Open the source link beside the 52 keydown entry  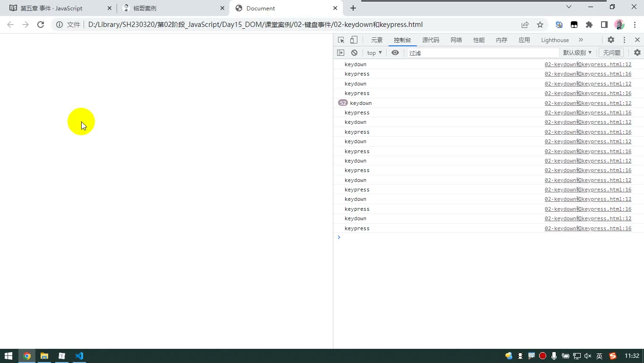pos(588,103)
